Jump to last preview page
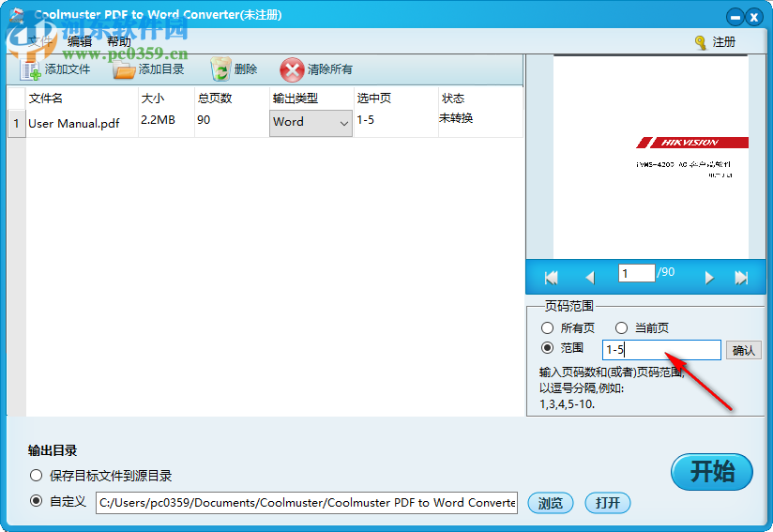 click(x=741, y=278)
